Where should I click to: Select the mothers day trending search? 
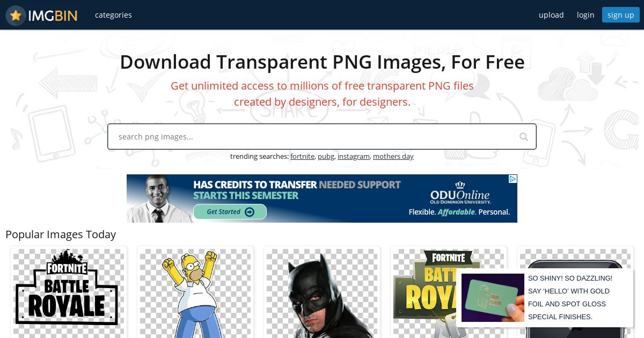[393, 156]
